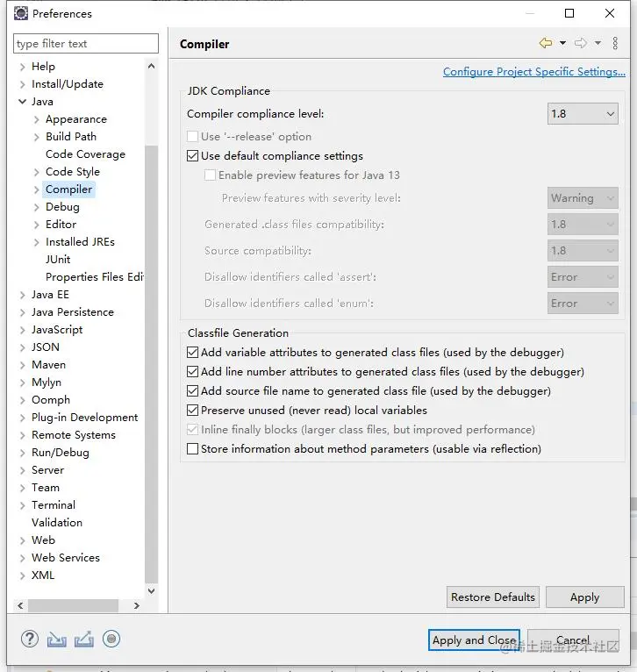Select Remote Systems in tree
Image resolution: width=637 pixels, height=672 pixels.
tap(74, 435)
